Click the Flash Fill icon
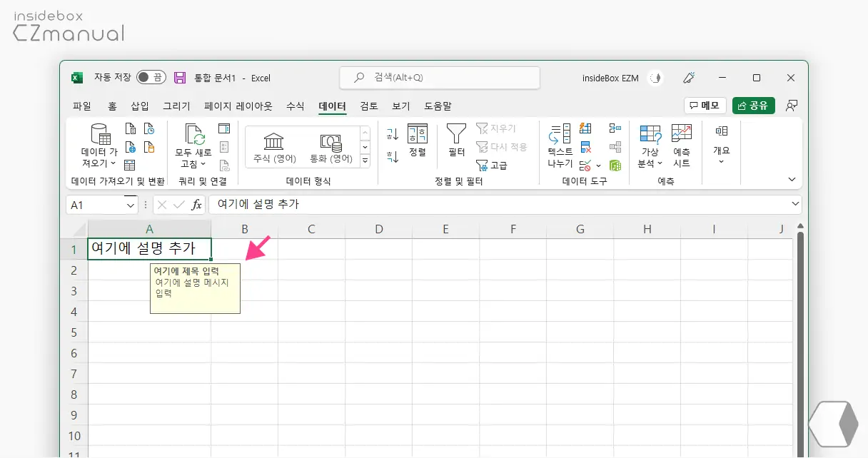The width and height of the screenshot is (868, 458). 586,128
